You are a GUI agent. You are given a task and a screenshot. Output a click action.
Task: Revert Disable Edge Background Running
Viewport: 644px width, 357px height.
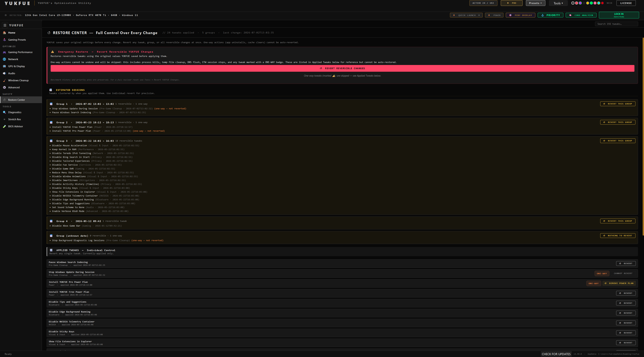coord(626,313)
